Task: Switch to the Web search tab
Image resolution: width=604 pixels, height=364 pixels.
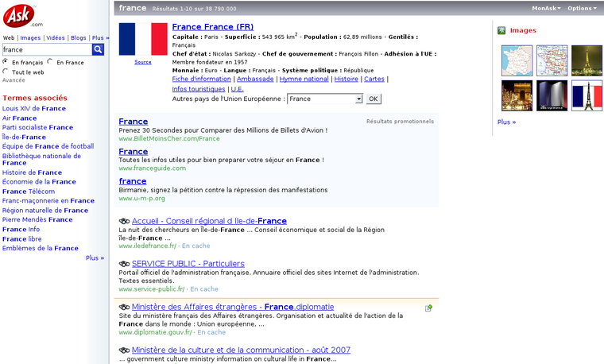Action: pos(9,37)
